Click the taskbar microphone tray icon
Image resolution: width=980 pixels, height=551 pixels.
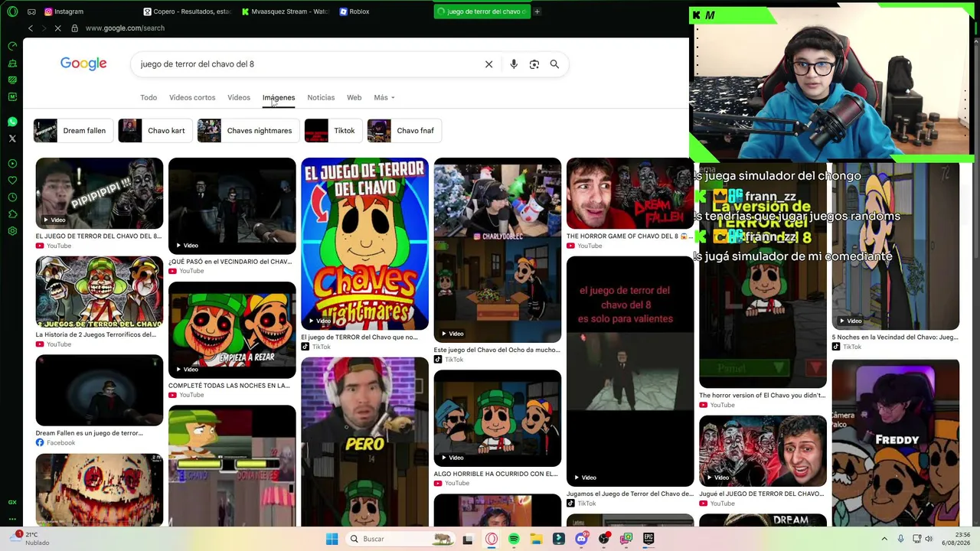pyautogui.click(x=900, y=539)
